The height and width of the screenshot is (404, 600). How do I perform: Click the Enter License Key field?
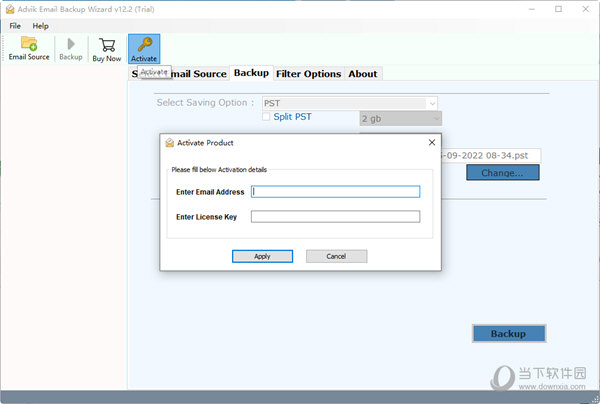336,217
